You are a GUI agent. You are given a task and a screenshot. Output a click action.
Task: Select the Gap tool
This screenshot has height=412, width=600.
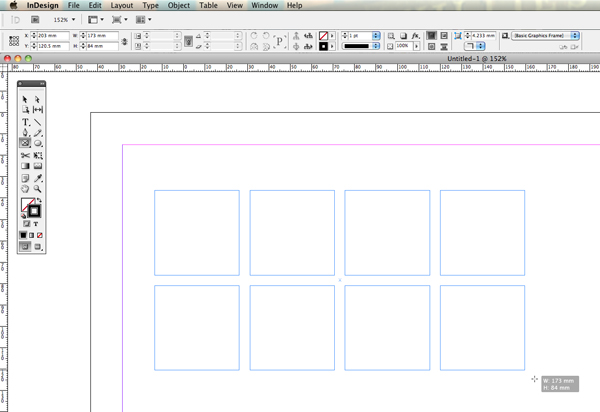click(x=38, y=110)
